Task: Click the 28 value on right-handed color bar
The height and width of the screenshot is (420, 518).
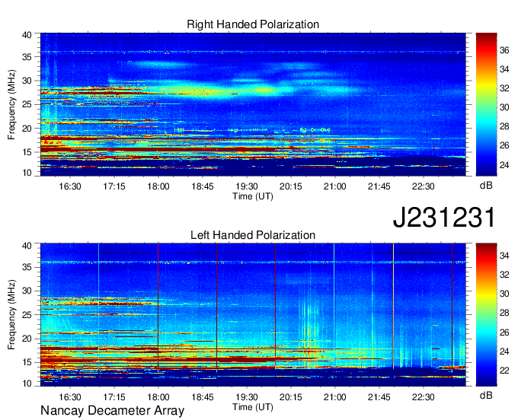Action: pos(504,126)
